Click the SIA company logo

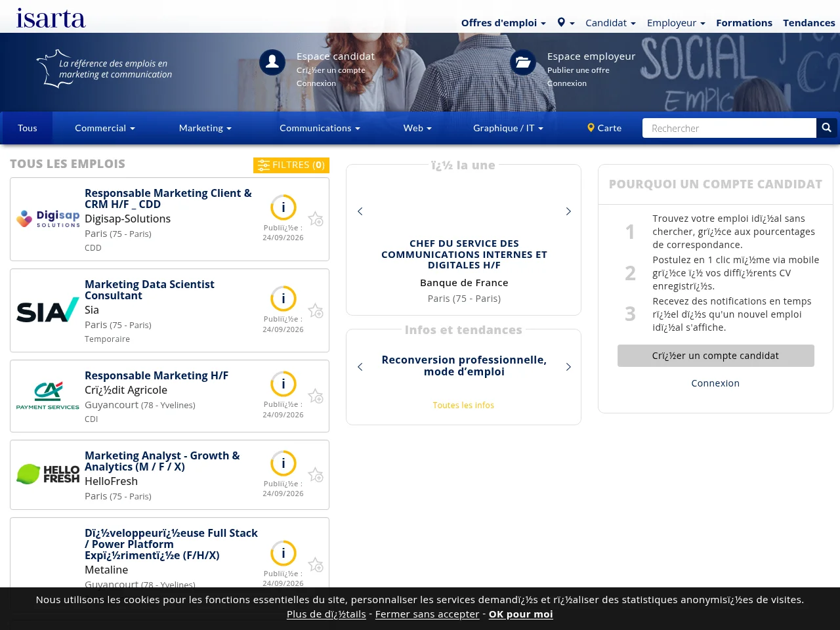[48, 310]
